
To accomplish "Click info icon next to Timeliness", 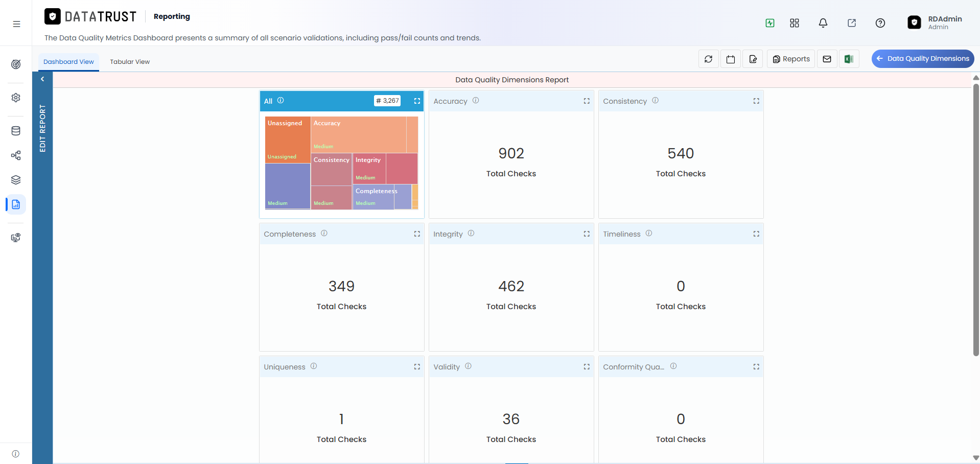I will [649, 234].
